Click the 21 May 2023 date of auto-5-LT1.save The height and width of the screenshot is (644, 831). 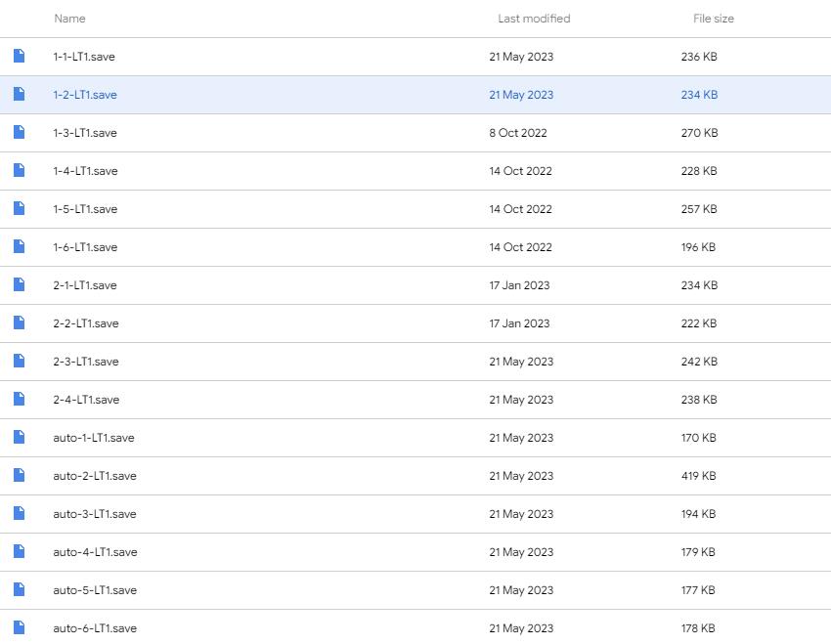point(521,590)
